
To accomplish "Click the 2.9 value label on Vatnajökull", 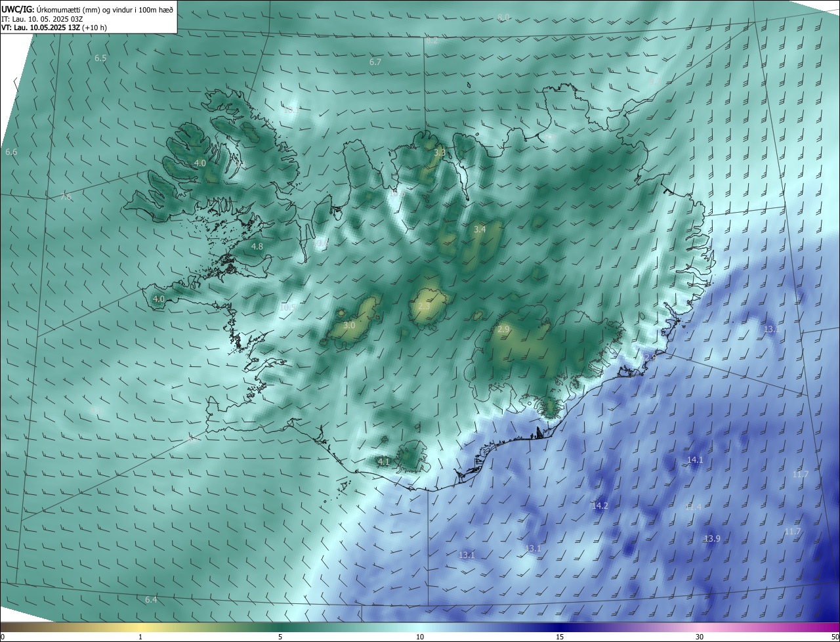I will click(503, 330).
